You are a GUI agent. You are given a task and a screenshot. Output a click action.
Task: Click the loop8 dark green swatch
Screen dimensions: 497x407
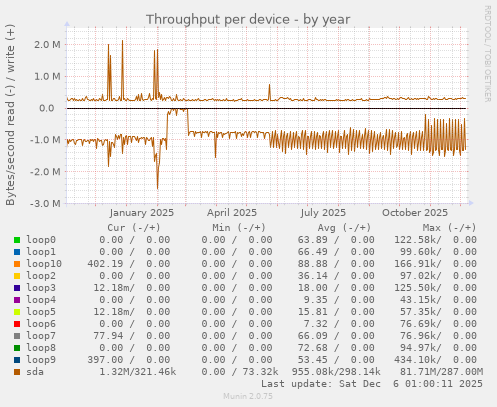tap(17, 348)
